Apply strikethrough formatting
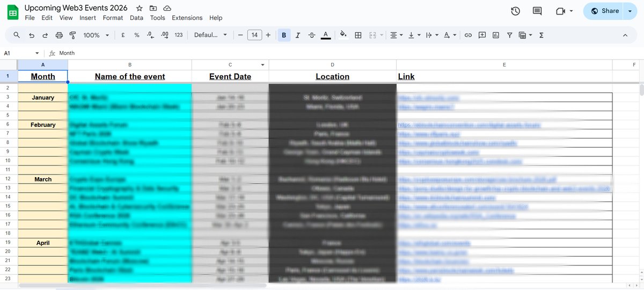The width and height of the screenshot is (644, 290). (x=312, y=35)
